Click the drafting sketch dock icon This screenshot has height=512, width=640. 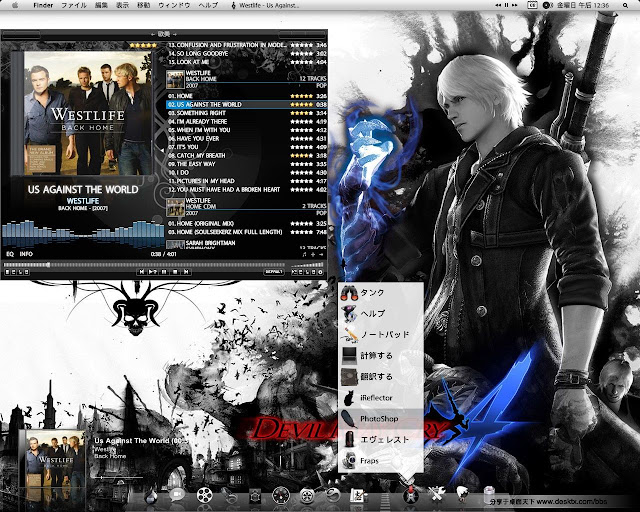coord(358,495)
